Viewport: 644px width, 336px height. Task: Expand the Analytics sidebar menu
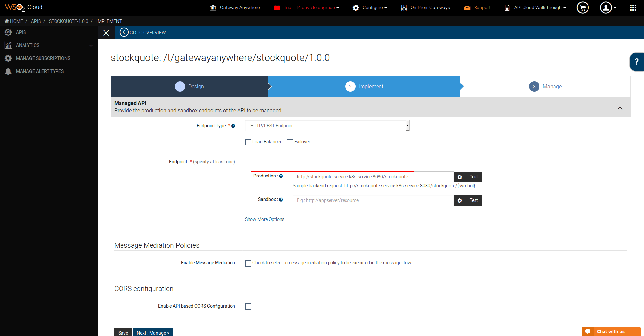coord(91,46)
